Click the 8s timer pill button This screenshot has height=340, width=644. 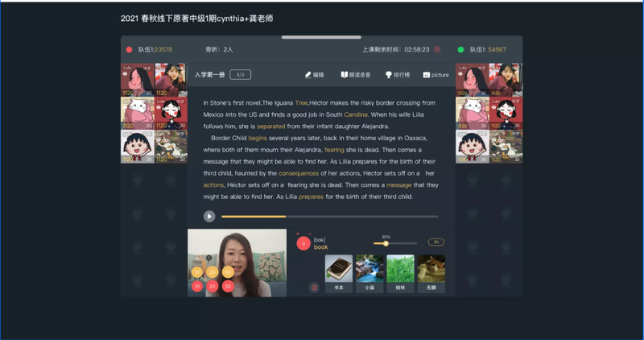coord(436,243)
